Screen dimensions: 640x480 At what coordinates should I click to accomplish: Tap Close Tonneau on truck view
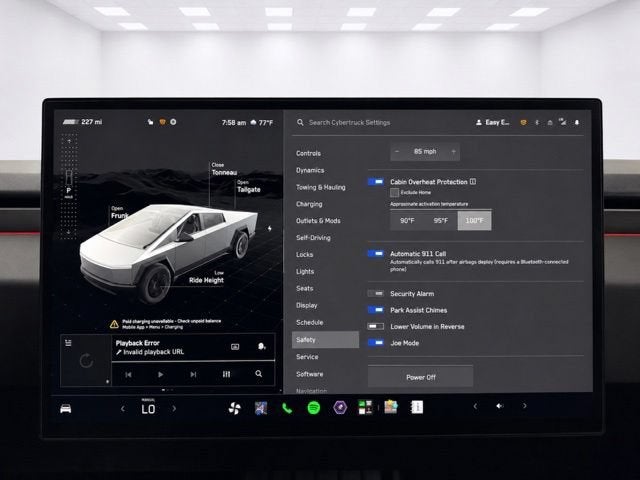click(x=224, y=169)
